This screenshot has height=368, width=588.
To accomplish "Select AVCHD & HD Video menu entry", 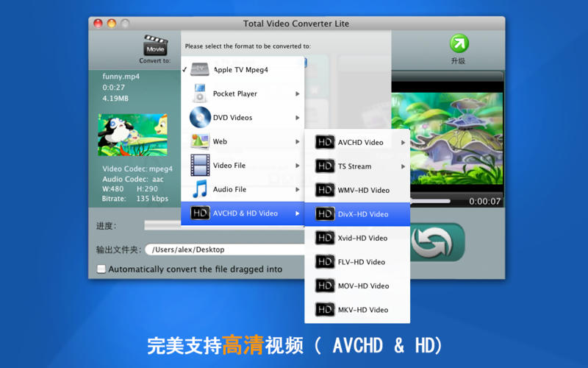I will [243, 213].
